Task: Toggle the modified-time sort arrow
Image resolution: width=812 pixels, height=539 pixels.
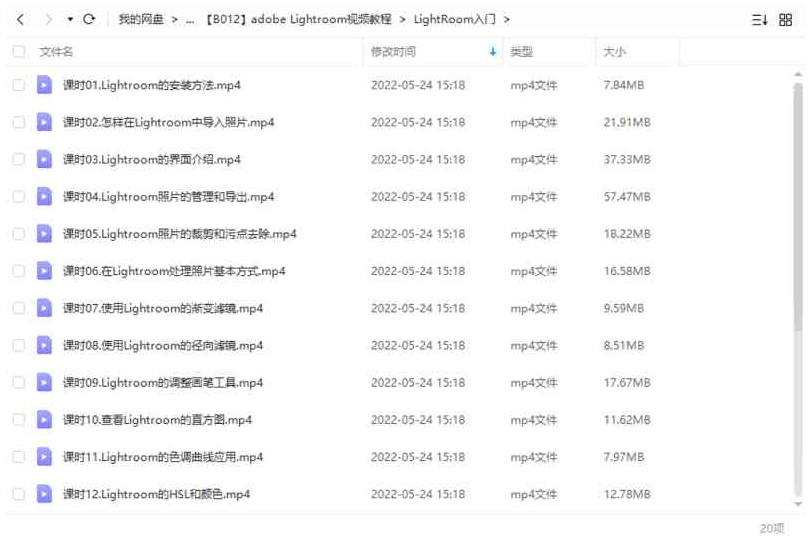Action: pos(492,51)
